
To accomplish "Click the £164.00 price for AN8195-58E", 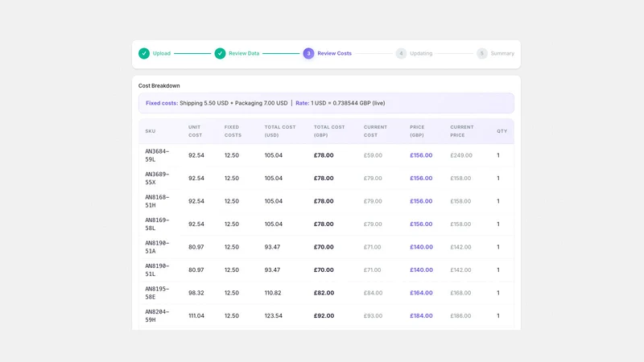I will tap(421, 293).
